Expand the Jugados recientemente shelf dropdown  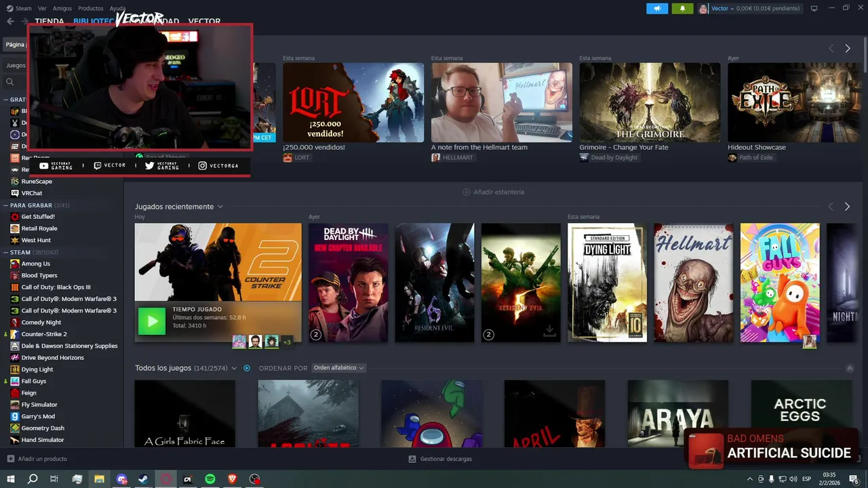pyautogui.click(x=220, y=207)
